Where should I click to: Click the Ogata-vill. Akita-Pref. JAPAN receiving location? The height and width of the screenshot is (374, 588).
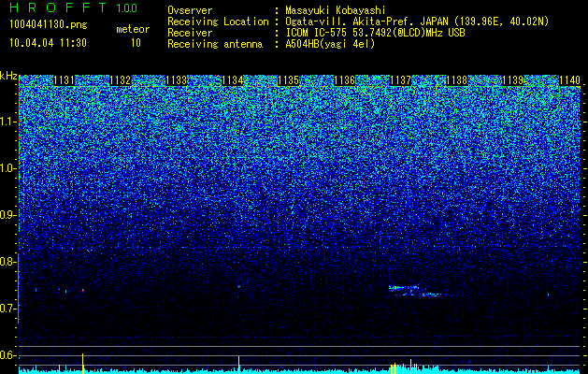click(x=417, y=22)
